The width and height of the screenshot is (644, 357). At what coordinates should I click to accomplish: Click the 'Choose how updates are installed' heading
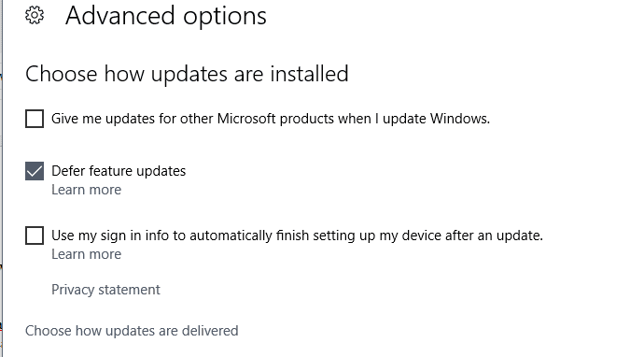tap(187, 74)
